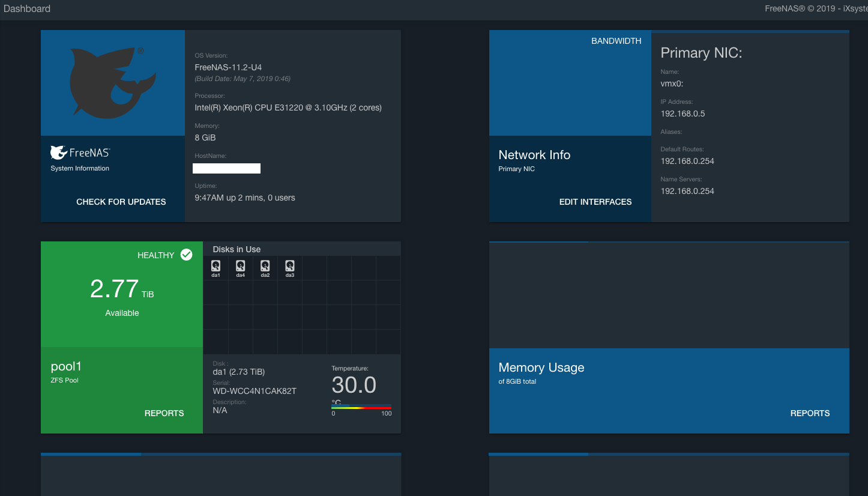Click the 8 GiB memory value
The width and height of the screenshot is (868, 496).
[205, 138]
